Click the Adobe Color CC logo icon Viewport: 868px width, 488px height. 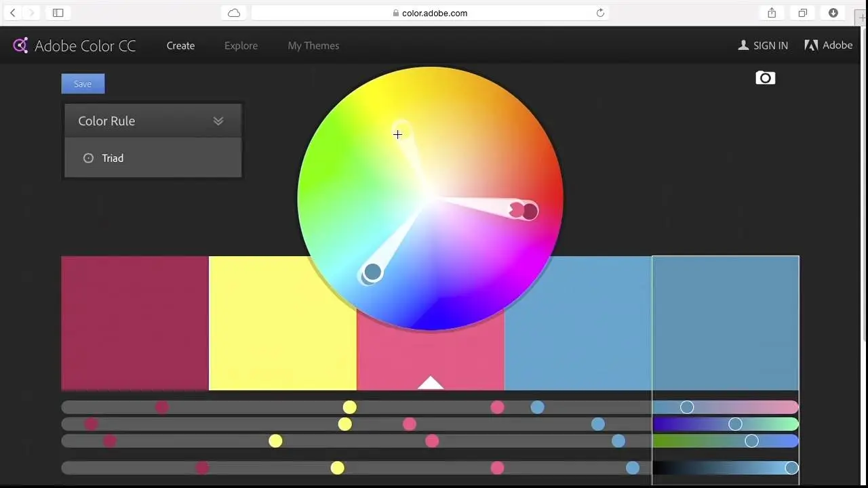click(20, 45)
